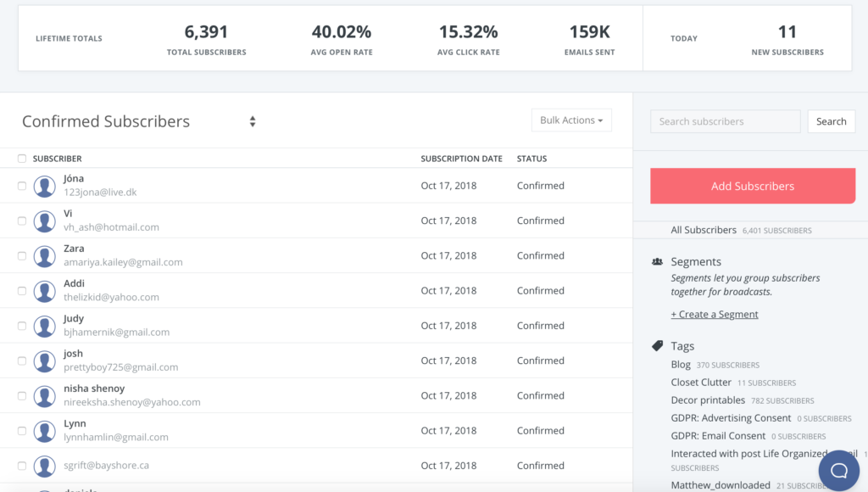Click the Create a Segment link
Image resolution: width=868 pixels, height=492 pixels.
click(715, 313)
